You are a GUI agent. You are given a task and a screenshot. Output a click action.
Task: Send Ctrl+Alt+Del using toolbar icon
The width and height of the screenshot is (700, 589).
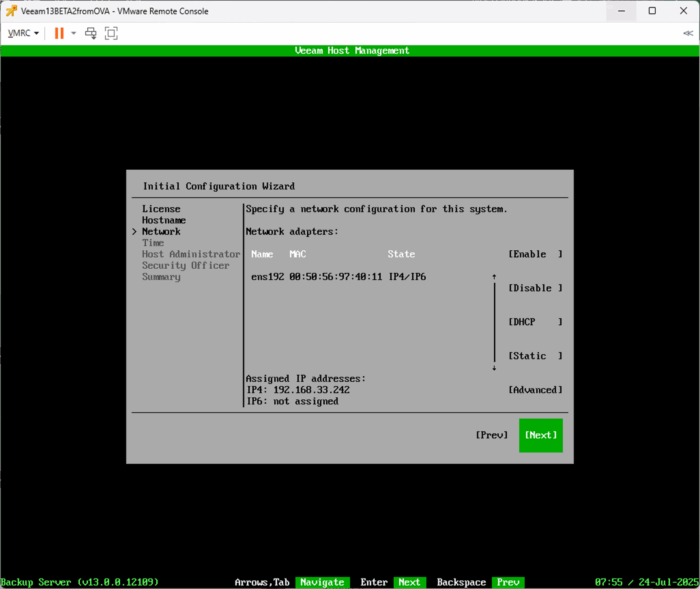(x=91, y=33)
